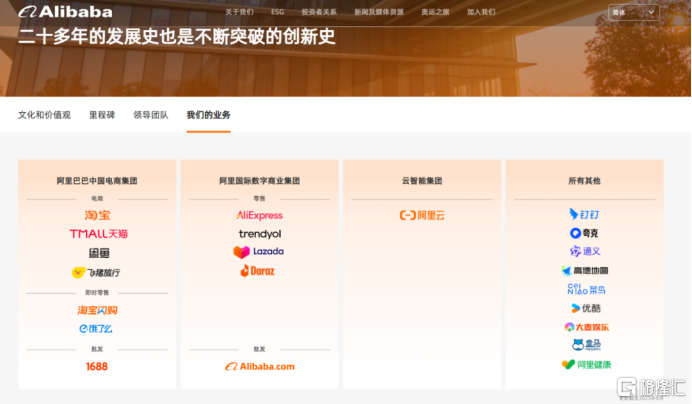Image resolution: width=692 pixels, height=404 pixels.
Task: Click the trendyol logo
Action: click(260, 234)
